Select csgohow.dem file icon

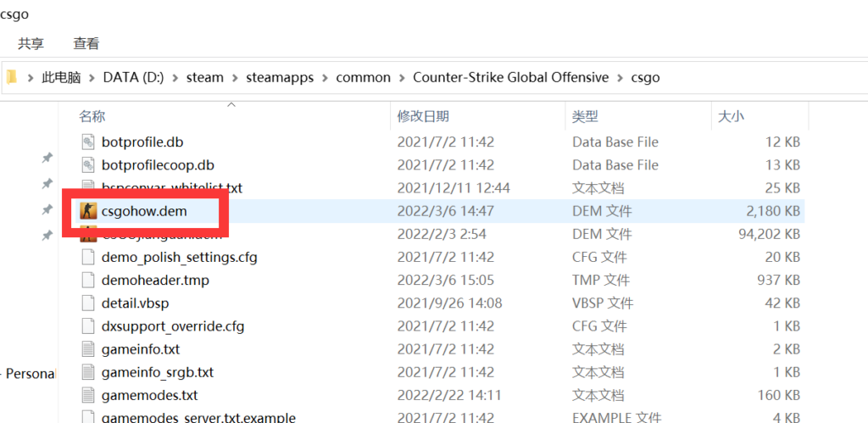(x=88, y=211)
